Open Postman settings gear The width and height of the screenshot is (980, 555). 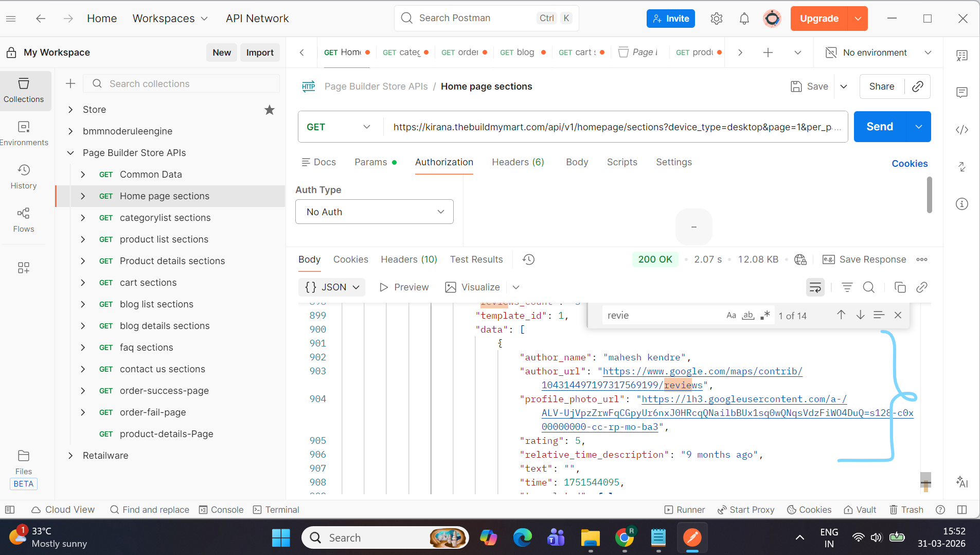pyautogui.click(x=716, y=19)
